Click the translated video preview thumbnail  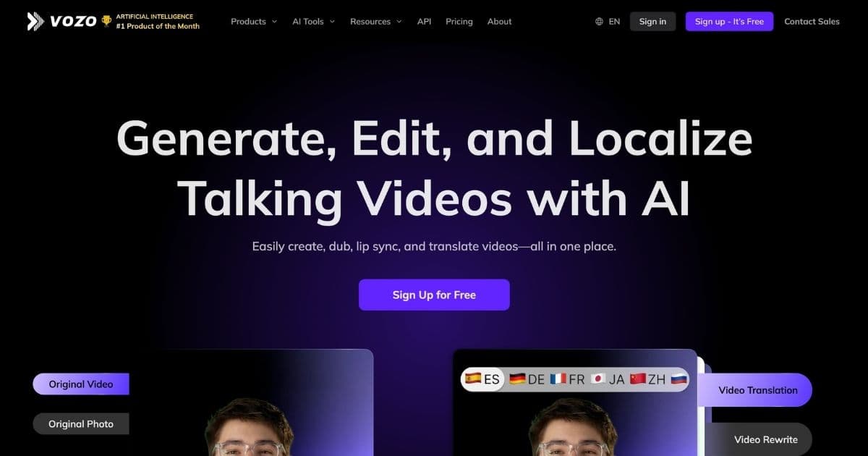click(x=575, y=402)
